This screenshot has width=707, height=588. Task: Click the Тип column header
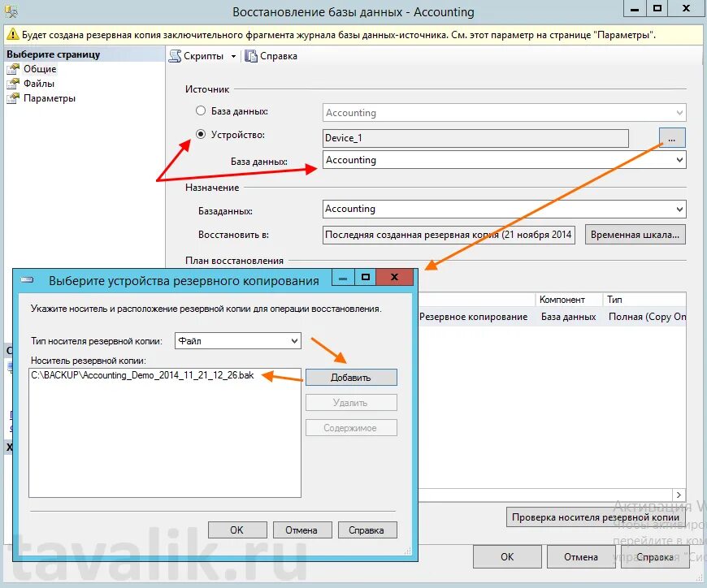(644, 300)
